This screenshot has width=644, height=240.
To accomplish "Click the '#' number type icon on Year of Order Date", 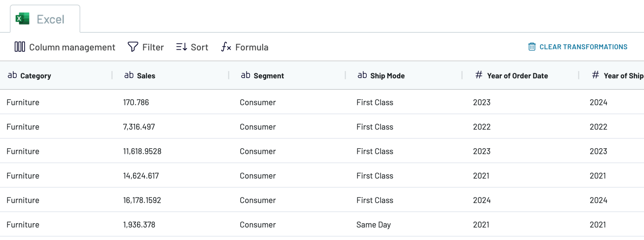I will 479,75.
